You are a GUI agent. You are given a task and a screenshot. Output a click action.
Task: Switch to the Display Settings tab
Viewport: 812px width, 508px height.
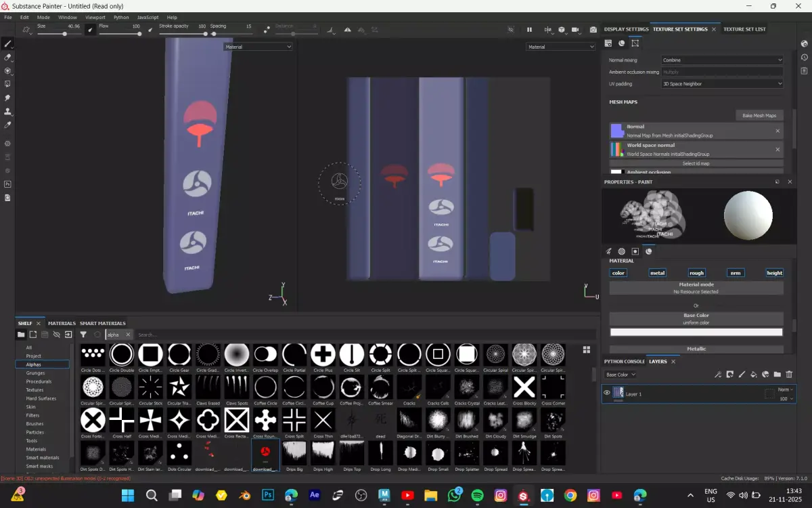coord(626,29)
